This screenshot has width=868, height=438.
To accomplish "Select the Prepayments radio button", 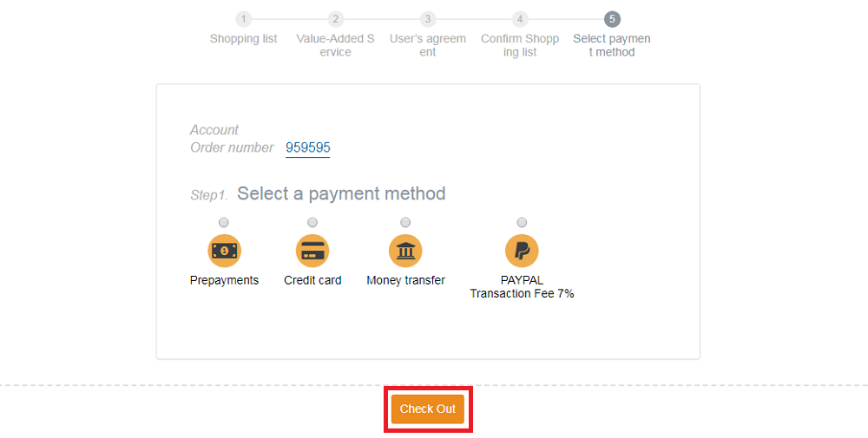I will (x=224, y=222).
